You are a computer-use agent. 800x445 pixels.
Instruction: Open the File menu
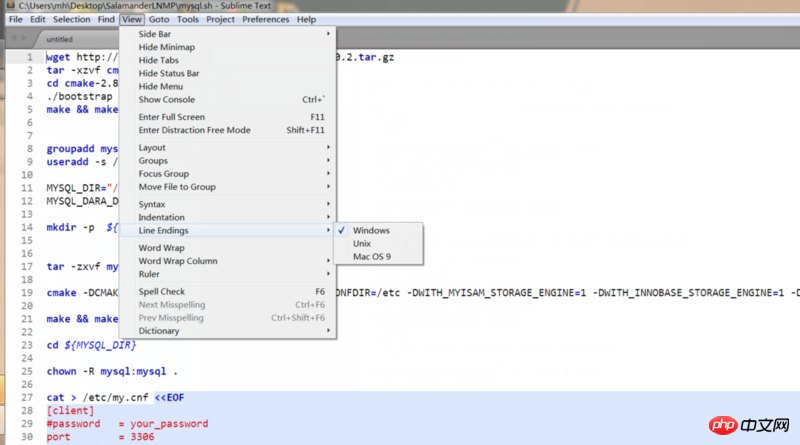tap(16, 19)
